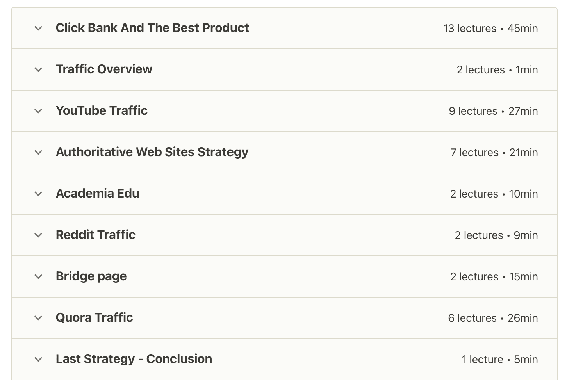Click the chevron beside Click Bank And The Best Product
The width and height of the screenshot is (567, 392).
click(38, 28)
